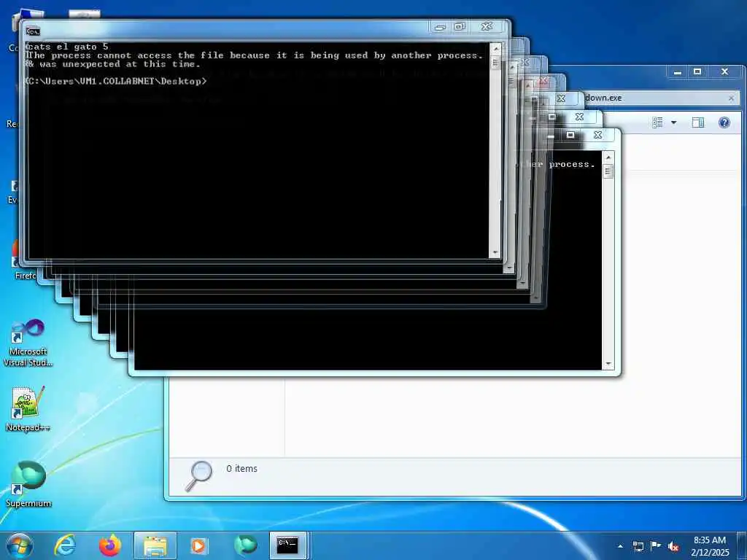747x560 pixels.
Task: Open the clock showing 8:35 AM
Action: 710,546
